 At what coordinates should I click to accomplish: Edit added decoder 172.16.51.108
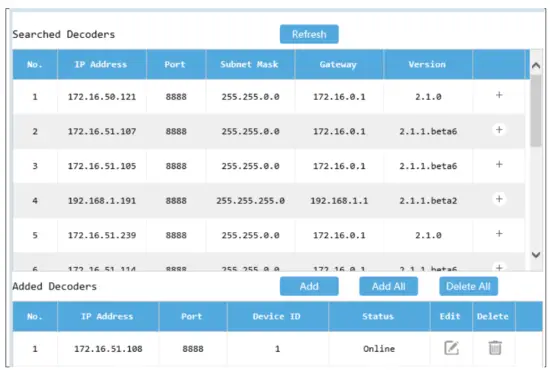click(451, 348)
